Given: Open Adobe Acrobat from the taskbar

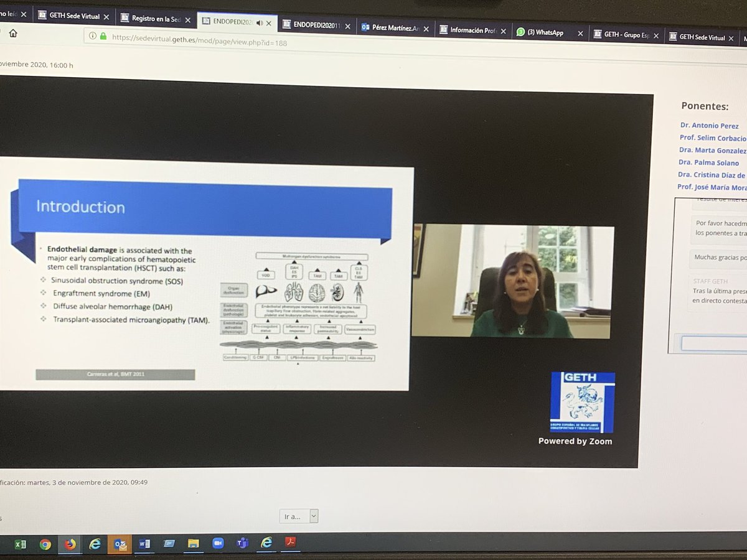Looking at the screenshot, I should 290,543.
